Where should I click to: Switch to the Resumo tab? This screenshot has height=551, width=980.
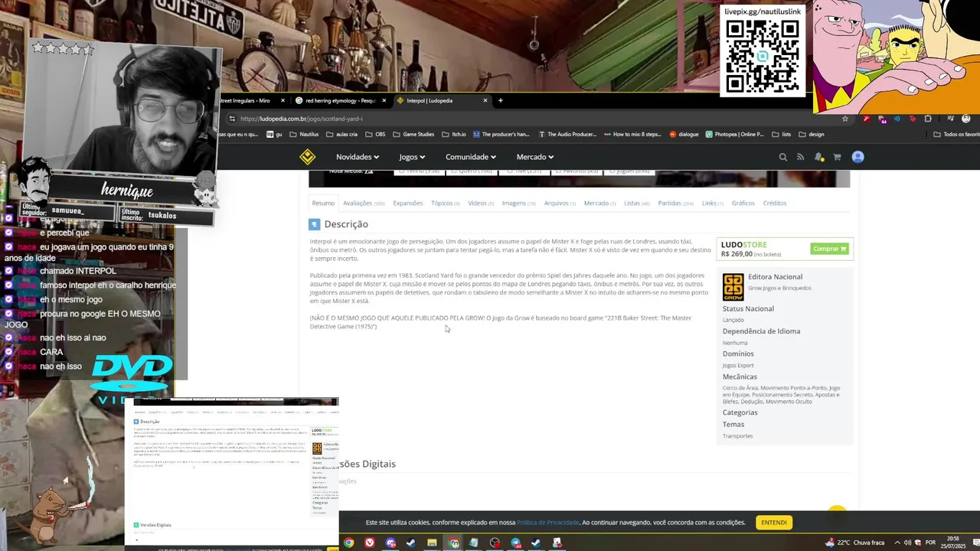(x=323, y=203)
